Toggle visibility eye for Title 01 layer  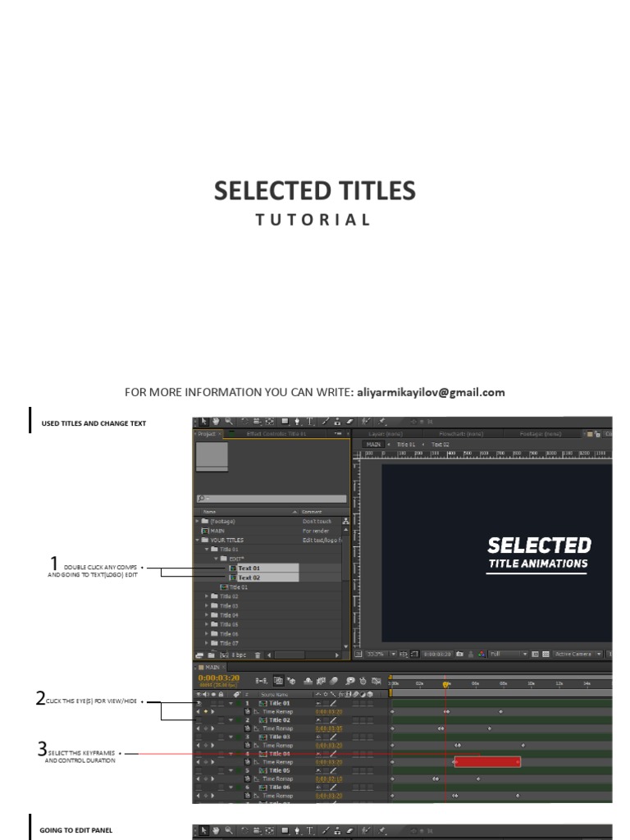tap(199, 703)
